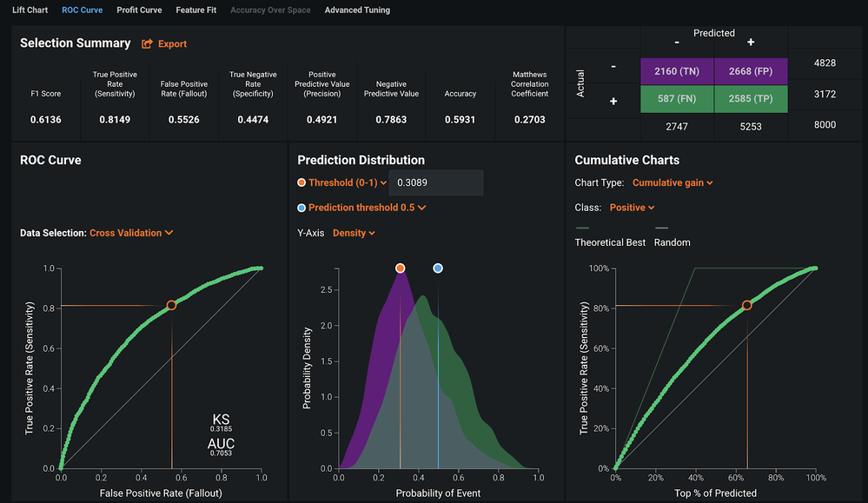Open the Threshold (0-1) dropdown
This screenshot has height=503, width=868.
(x=347, y=182)
